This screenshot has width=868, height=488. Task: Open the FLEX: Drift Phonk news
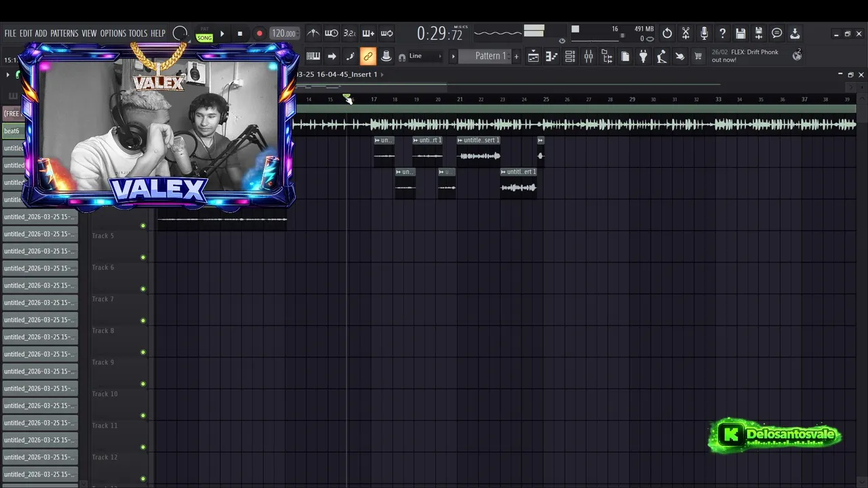pyautogui.click(x=745, y=56)
